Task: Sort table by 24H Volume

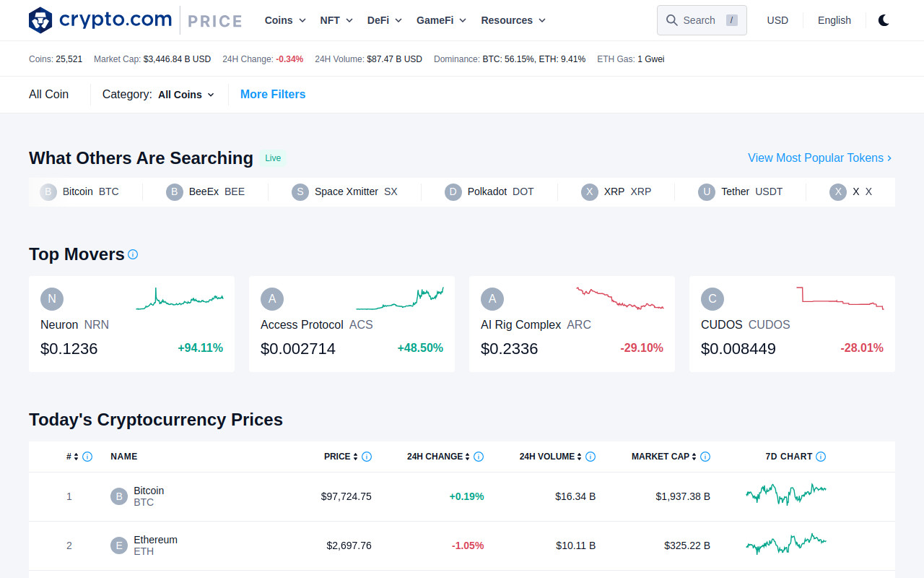Action: pos(551,457)
